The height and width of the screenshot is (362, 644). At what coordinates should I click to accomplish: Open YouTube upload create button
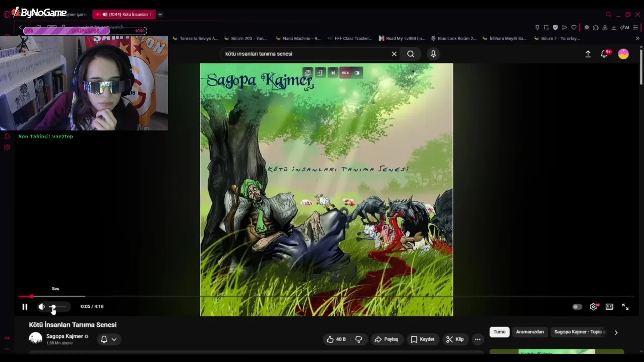pyautogui.click(x=588, y=54)
